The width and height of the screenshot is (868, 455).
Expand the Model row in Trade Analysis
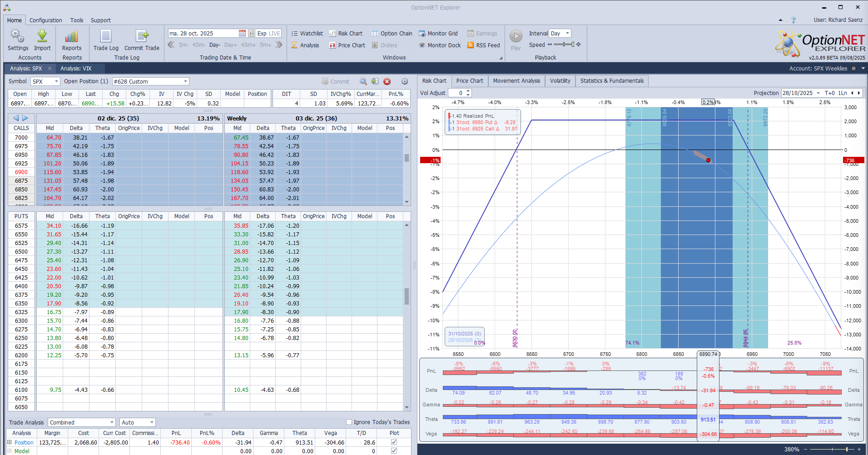pos(9,451)
